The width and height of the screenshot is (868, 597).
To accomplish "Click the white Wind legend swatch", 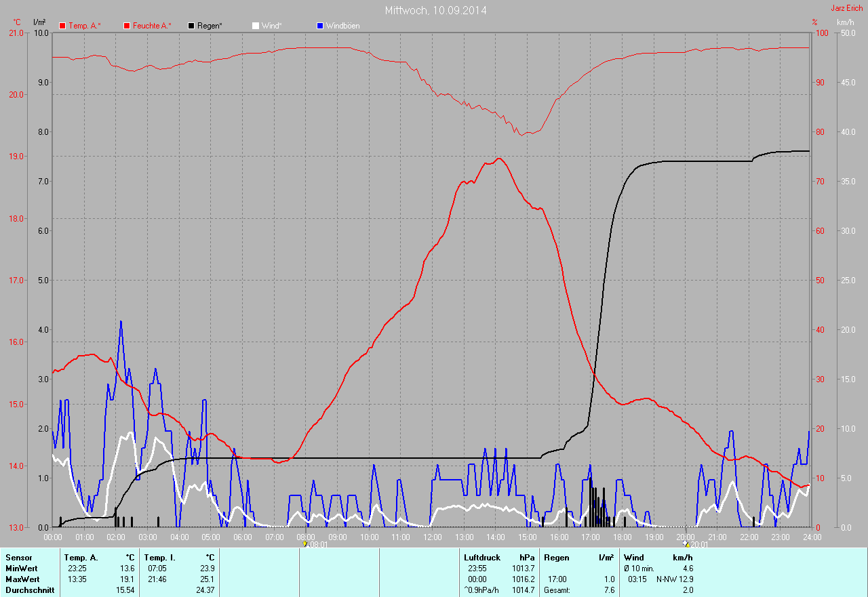I will tap(256, 26).
